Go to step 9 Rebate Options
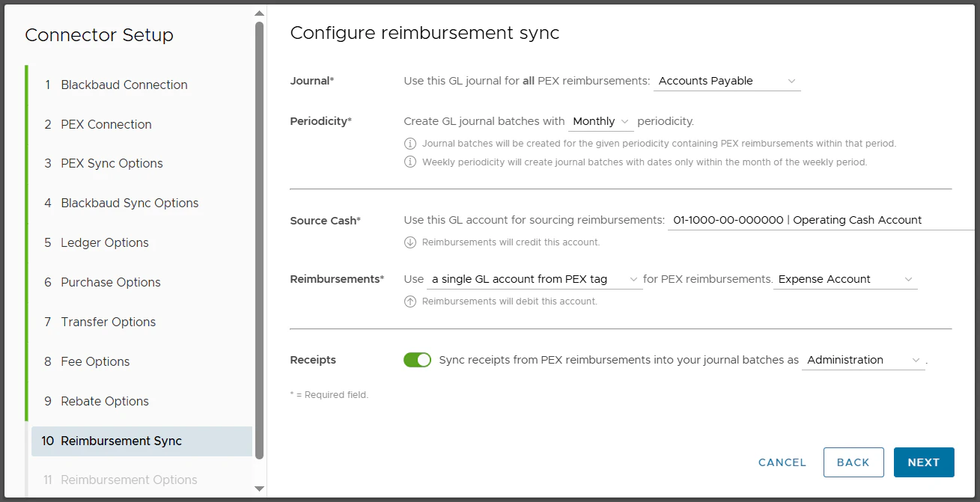 (141, 401)
